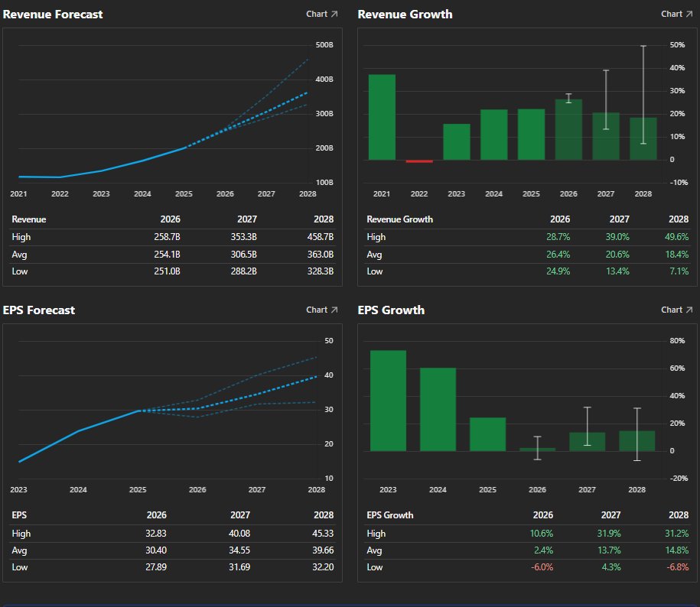The image size is (700, 607).
Task: Click the 2028 high revenue value 458.7B
Action: tap(321, 237)
